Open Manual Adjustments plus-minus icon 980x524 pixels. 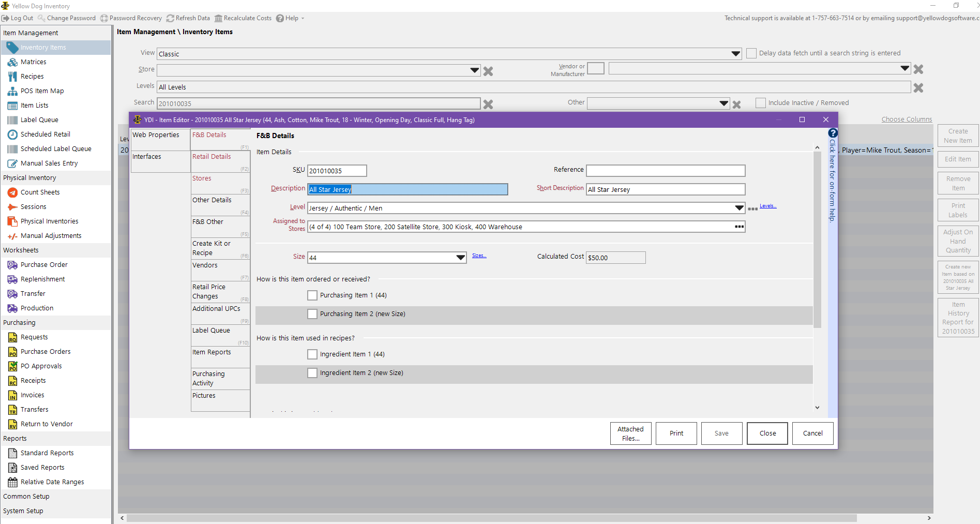click(12, 235)
